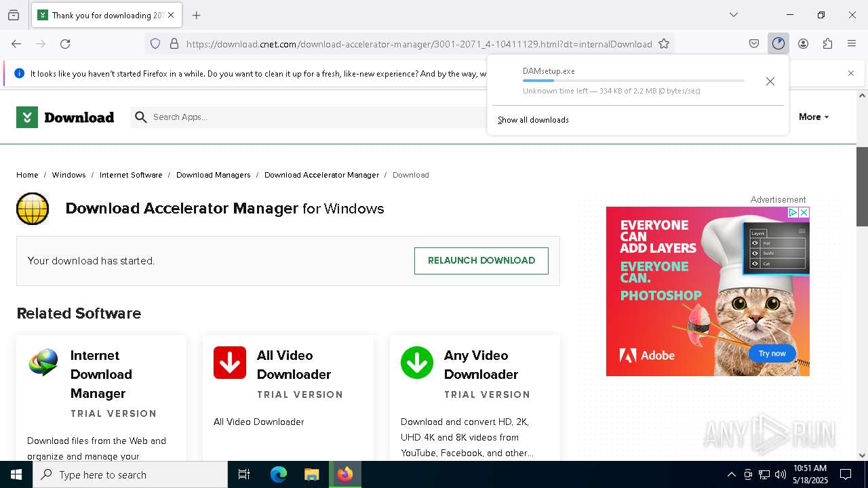Open Windows breadcrumb link

[68, 175]
